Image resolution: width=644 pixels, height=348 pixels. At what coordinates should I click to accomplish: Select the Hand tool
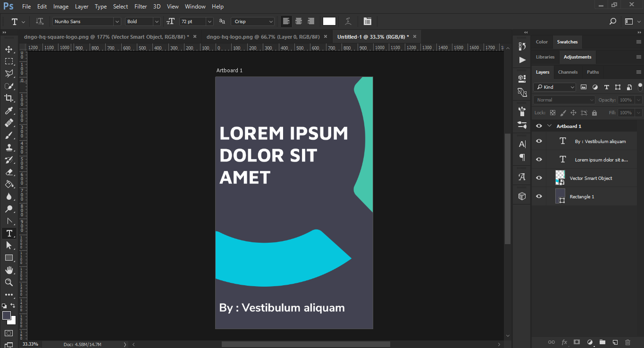[x=9, y=270]
